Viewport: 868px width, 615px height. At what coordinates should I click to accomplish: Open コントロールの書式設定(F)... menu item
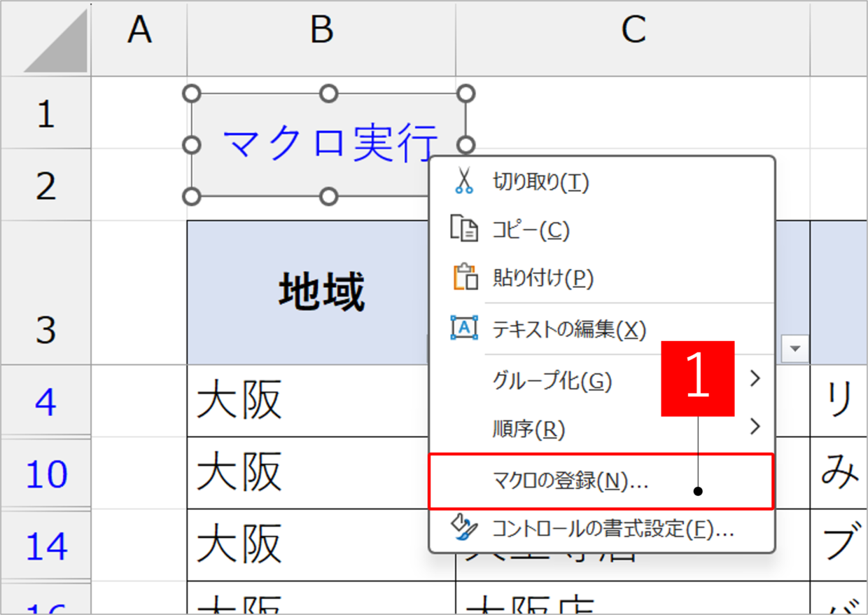pyautogui.click(x=602, y=529)
